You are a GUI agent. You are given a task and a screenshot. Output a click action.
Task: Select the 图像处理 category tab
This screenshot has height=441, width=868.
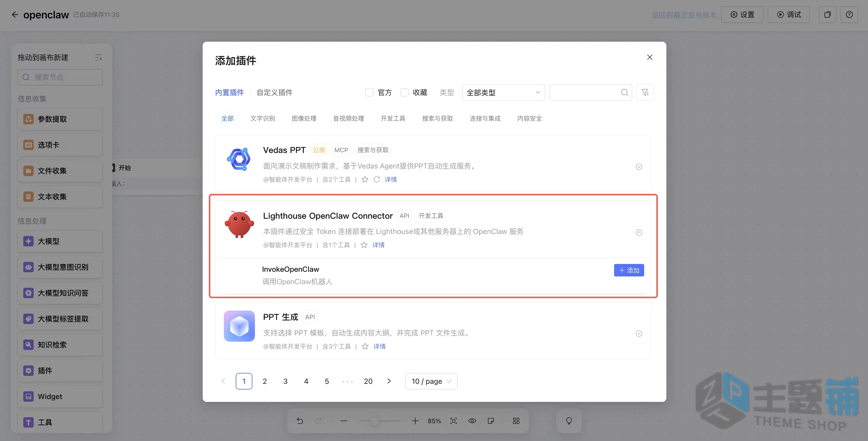pos(304,118)
